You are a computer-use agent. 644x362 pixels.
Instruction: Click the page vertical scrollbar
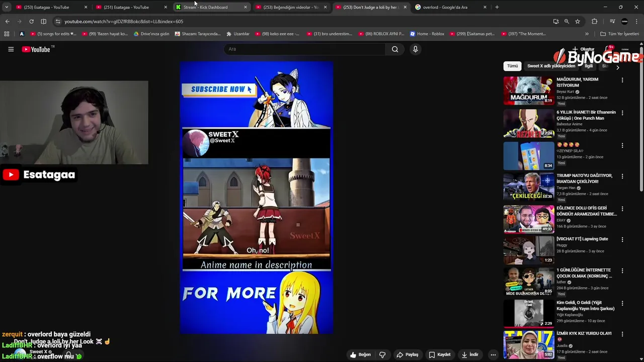pyautogui.click(x=641, y=118)
